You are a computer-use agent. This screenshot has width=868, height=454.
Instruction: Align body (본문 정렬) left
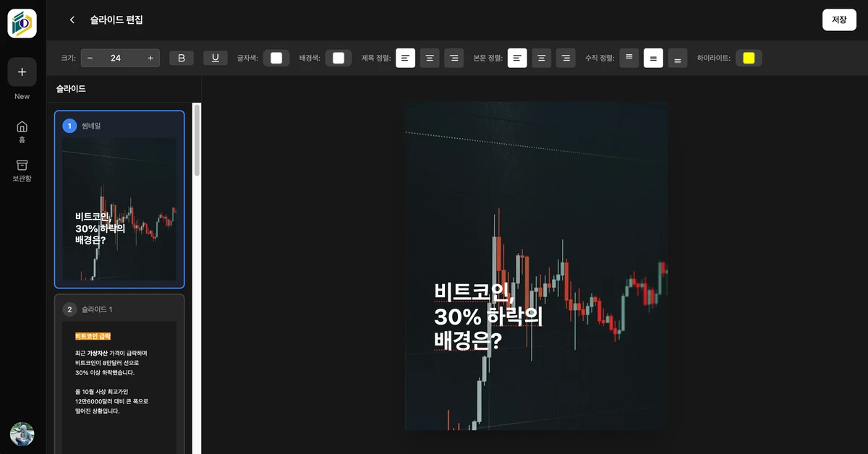(517, 58)
